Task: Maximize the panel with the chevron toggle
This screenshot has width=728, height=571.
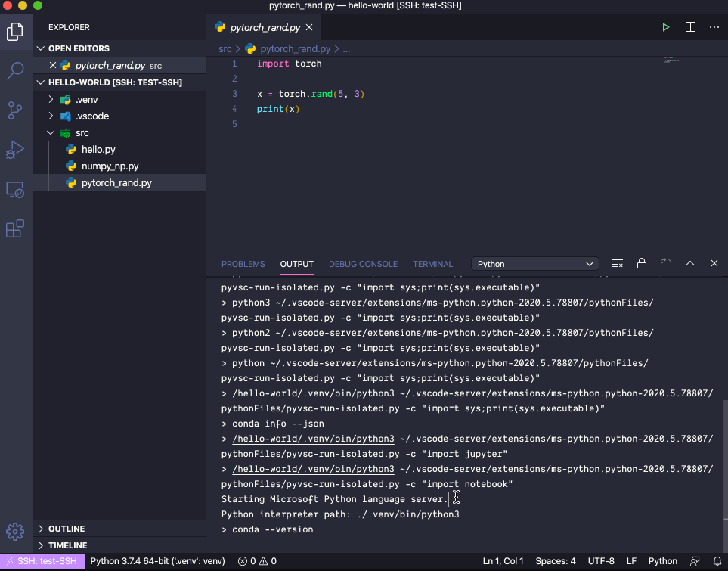Action: click(690, 263)
